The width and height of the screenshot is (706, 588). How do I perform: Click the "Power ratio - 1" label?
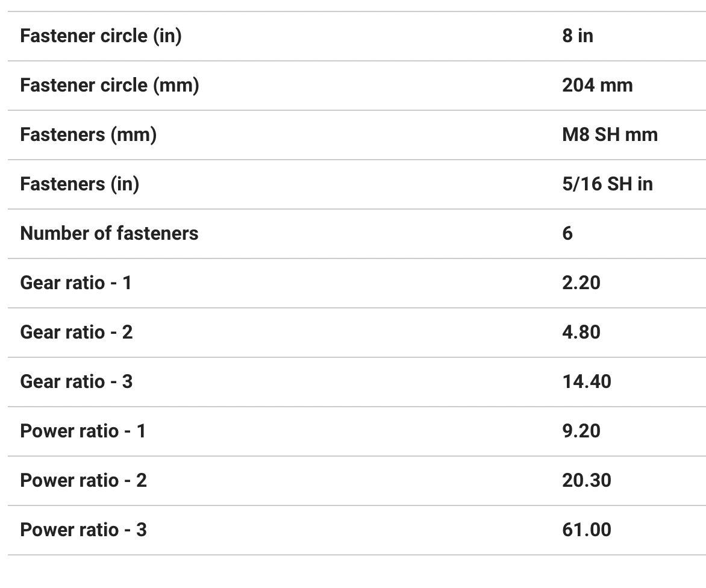click(x=83, y=431)
